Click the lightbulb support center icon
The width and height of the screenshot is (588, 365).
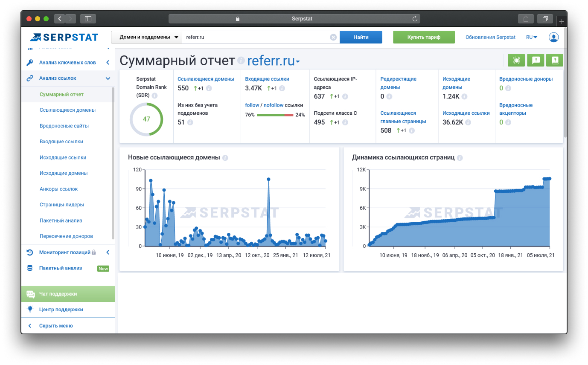click(x=30, y=309)
